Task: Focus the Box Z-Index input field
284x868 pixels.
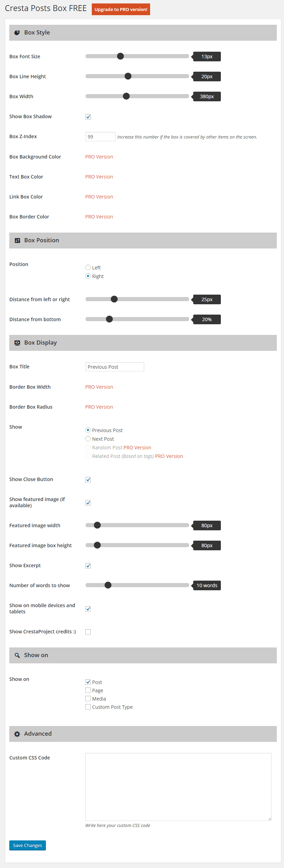Action: click(x=100, y=137)
